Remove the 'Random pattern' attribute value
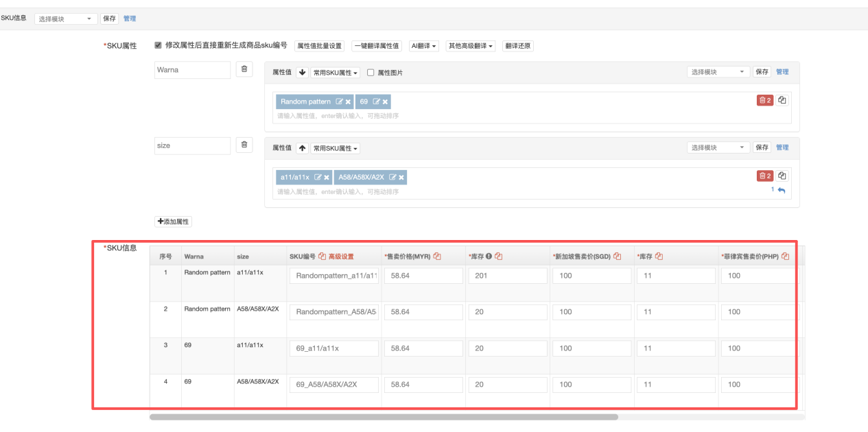 click(x=348, y=101)
